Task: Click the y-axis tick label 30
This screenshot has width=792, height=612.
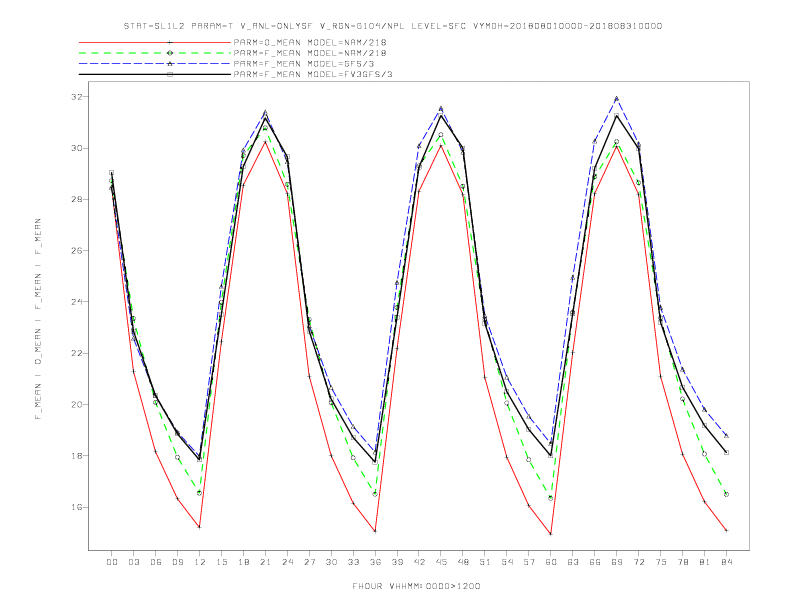Action: click(x=77, y=148)
